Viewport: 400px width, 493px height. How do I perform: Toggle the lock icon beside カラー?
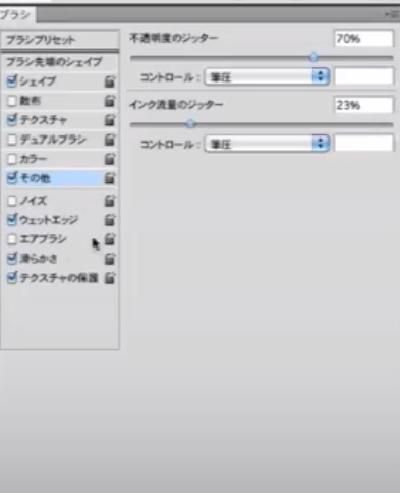pyautogui.click(x=110, y=159)
